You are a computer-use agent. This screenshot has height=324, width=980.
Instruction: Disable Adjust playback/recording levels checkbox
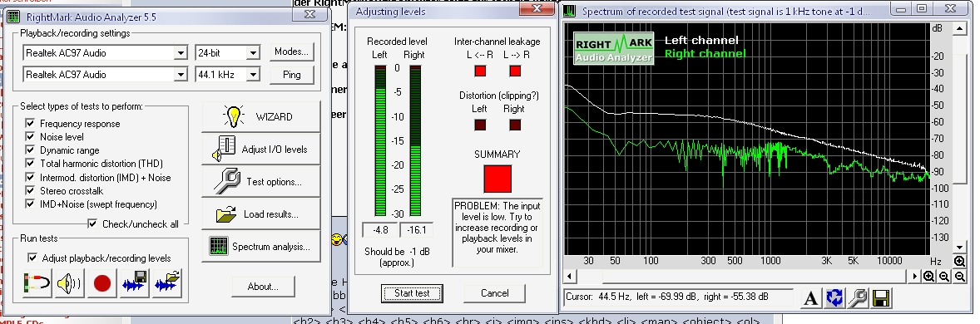[32, 258]
